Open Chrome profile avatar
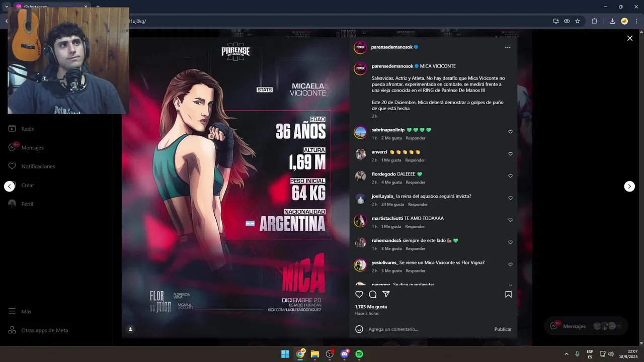This screenshot has height=362, width=644. (x=624, y=21)
